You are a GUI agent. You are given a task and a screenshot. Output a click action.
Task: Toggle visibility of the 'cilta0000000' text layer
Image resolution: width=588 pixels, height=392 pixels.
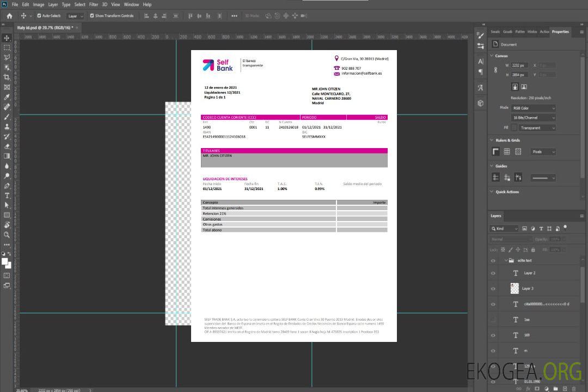pyautogui.click(x=493, y=304)
